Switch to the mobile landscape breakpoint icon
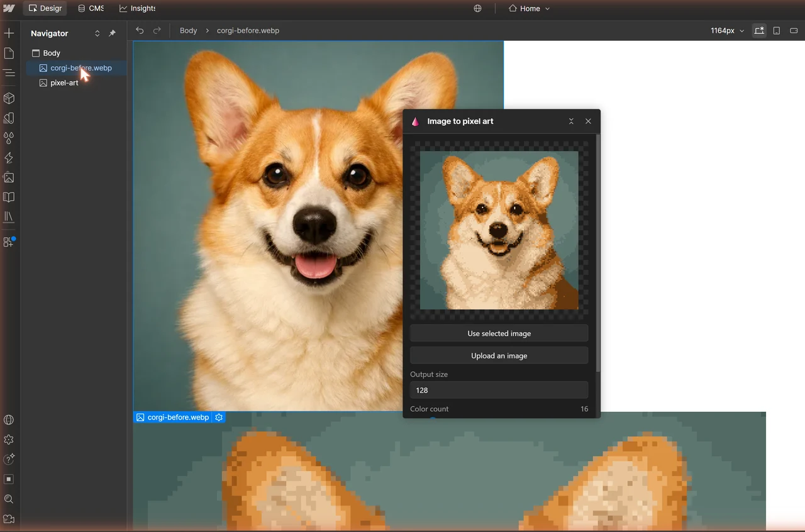This screenshot has height=532, width=805. [794, 30]
